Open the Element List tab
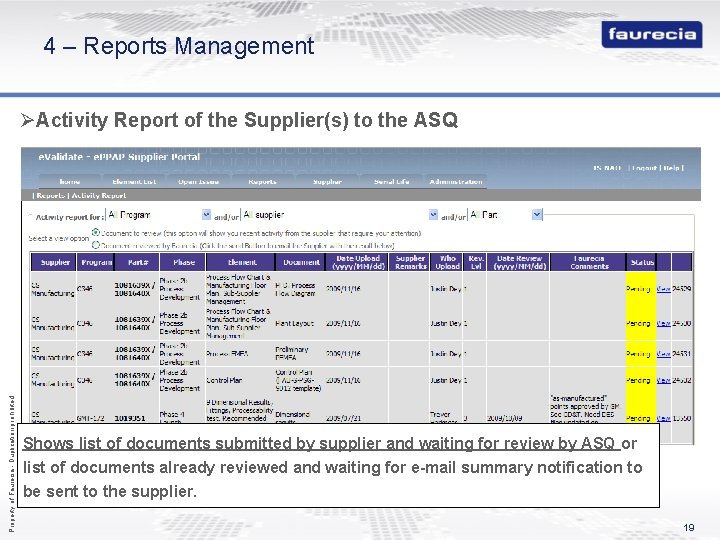The image size is (720, 540). coord(134,182)
